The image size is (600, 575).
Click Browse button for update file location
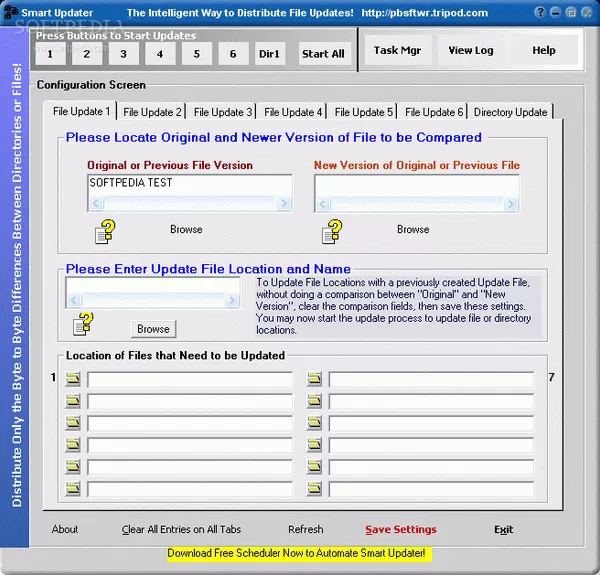153,329
